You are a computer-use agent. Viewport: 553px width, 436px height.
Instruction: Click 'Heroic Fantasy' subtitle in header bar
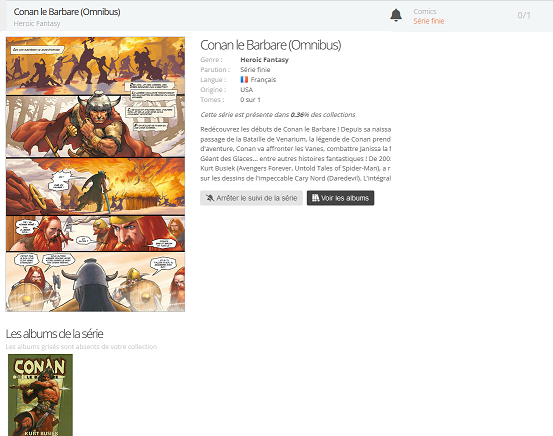coord(37,24)
